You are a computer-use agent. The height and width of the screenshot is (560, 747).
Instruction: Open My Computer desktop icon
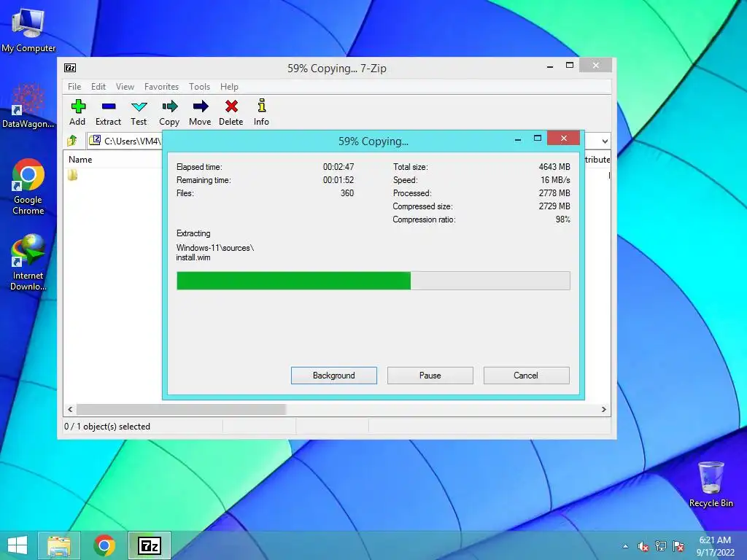pos(28,31)
